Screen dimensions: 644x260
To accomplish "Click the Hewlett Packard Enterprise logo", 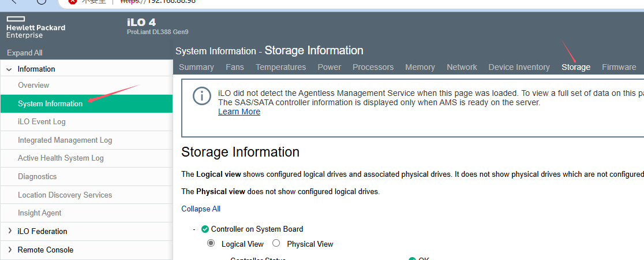I will [x=35, y=27].
